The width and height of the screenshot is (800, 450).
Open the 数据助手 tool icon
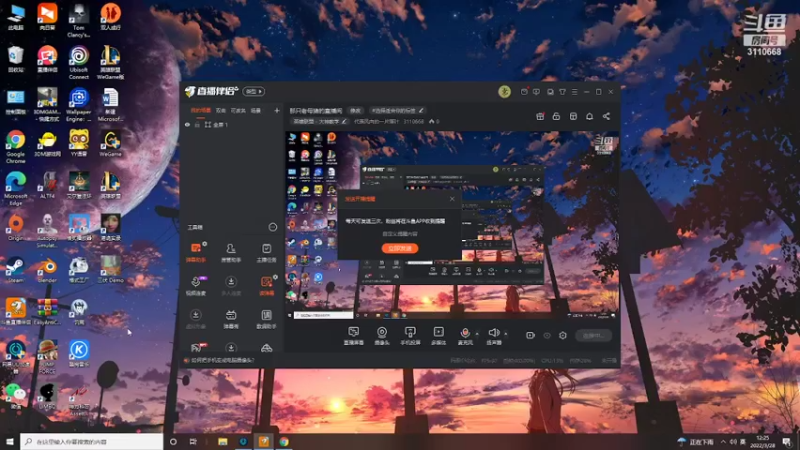point(266,319)
